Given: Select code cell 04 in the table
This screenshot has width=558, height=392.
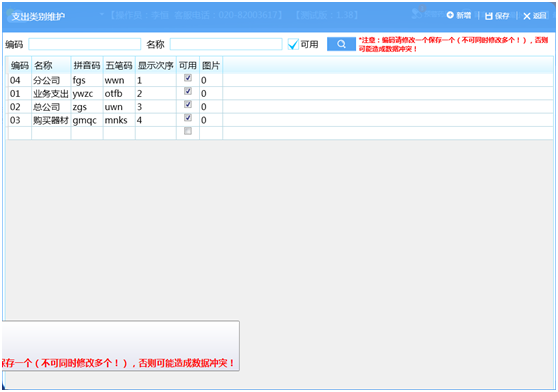Looking at the screenshot, I should point(20,80).
